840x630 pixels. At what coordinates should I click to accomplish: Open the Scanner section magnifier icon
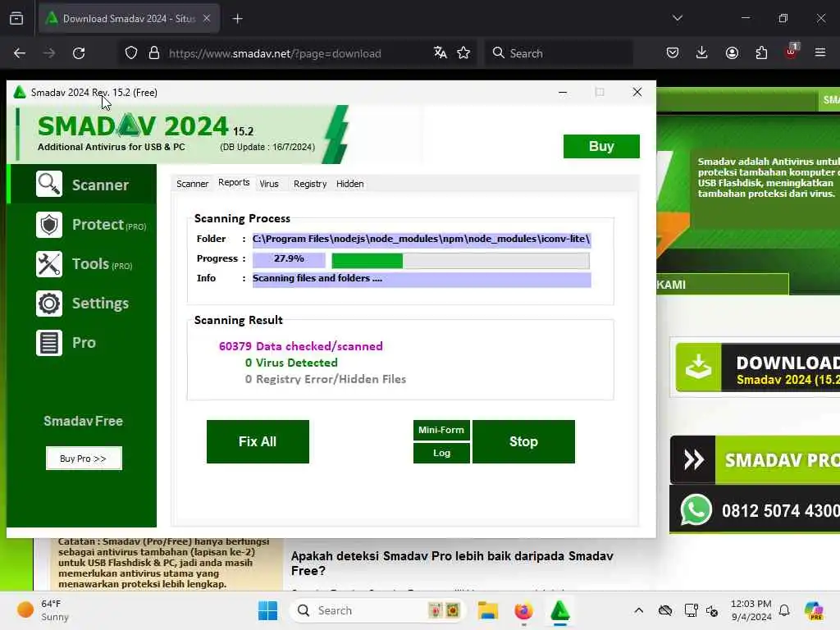click(x=48, y=185)
